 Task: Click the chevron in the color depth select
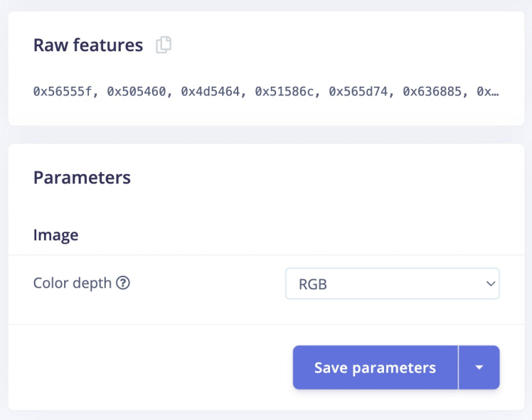point(490,284)
